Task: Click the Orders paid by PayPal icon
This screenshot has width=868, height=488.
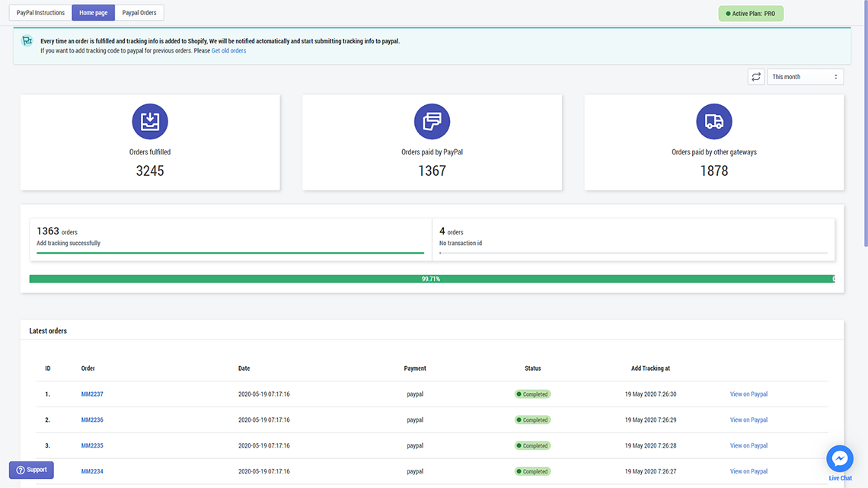Action: [x=432, y=121]
